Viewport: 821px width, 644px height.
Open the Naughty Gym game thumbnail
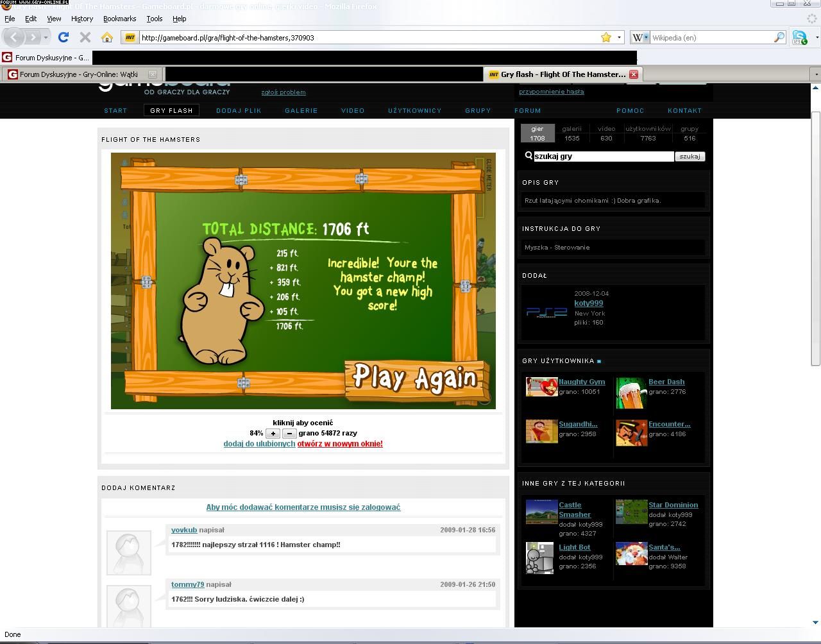click(x=542, y=387)
